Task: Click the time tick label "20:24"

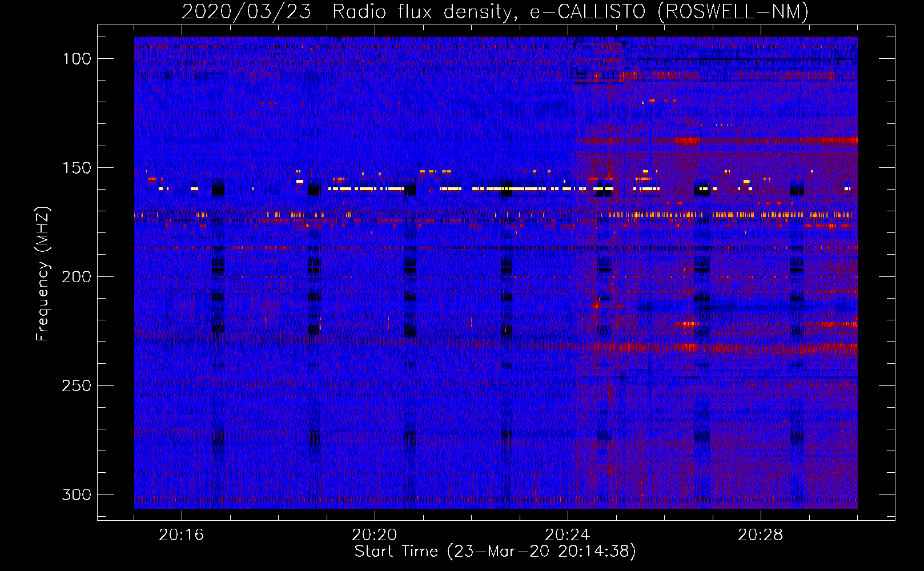Action: coord(568,535)
